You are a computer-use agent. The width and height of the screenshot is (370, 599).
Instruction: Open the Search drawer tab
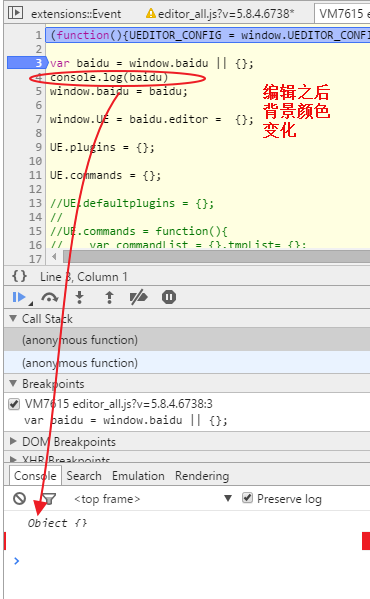click(x=84, y=476)
